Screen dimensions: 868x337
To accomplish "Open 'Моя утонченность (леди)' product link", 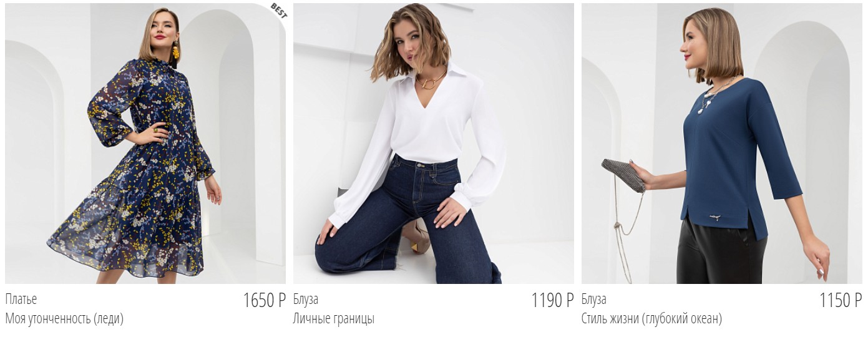I will (x=64, y=319).
